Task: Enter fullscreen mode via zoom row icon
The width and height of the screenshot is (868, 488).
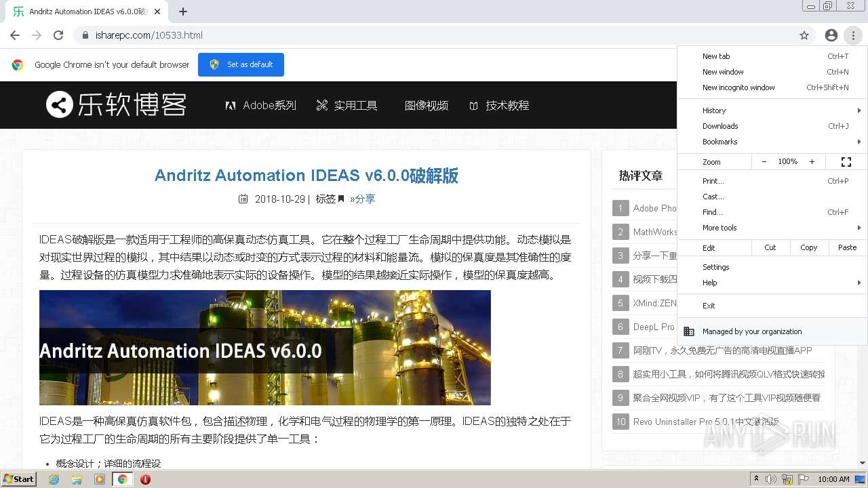Action: click(x=846, y=162)
